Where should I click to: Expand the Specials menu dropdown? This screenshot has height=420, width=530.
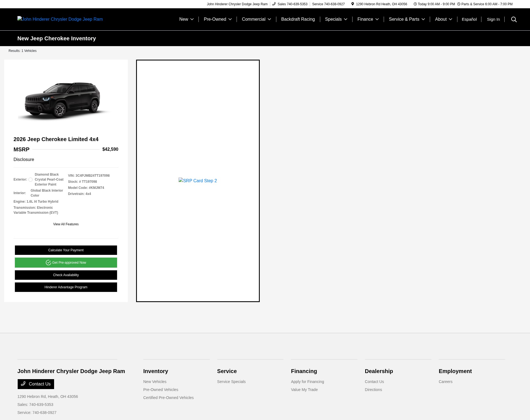click(336, 19)
